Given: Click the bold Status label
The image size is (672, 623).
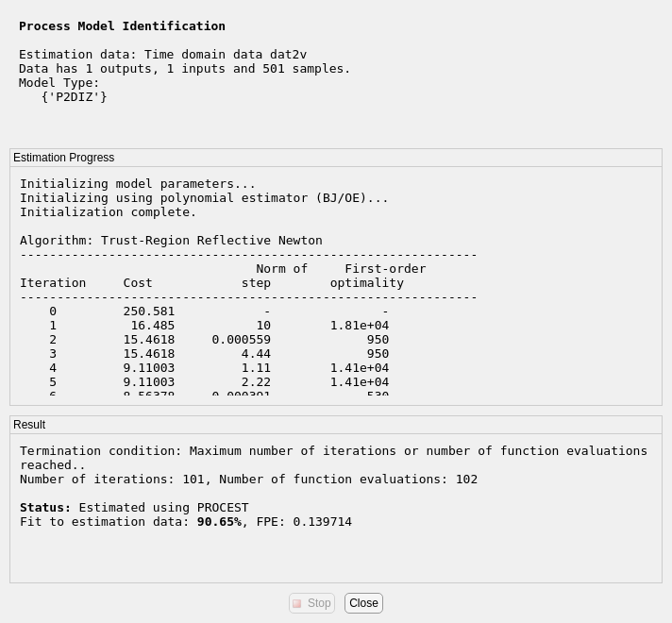Looking at the screenshot, I should pos(45,508).
